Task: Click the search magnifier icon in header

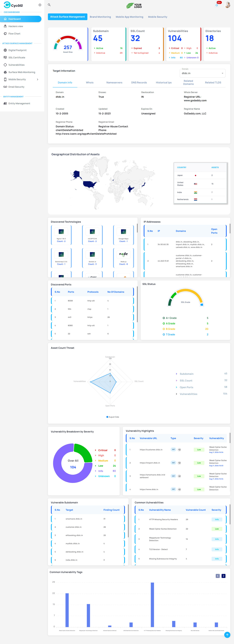Action: click(49, 5)
